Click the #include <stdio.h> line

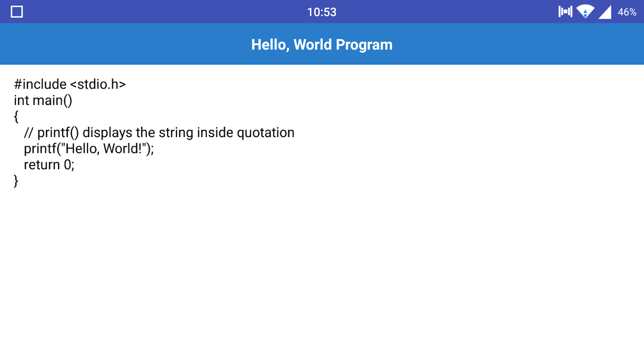(70, 84)
